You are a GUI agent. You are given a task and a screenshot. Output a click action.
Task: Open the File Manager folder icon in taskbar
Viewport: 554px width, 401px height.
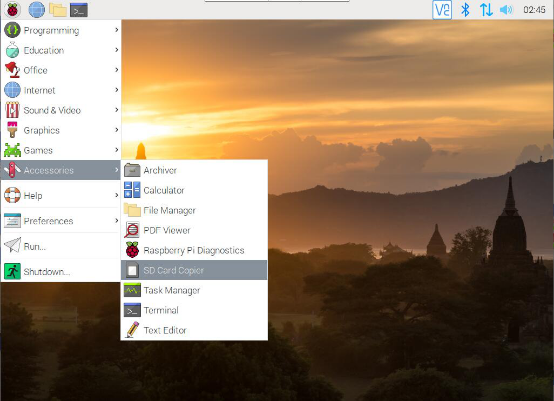[58, 10]
